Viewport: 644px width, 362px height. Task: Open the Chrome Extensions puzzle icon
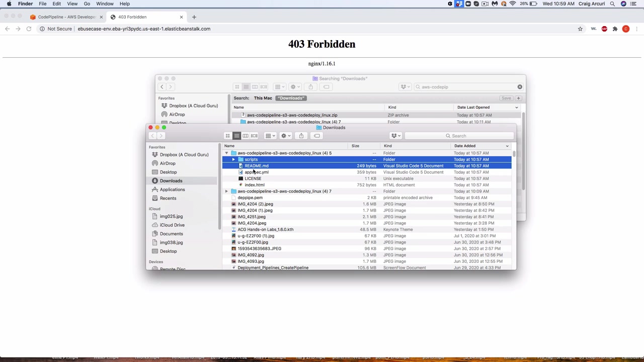click(615, 29)
